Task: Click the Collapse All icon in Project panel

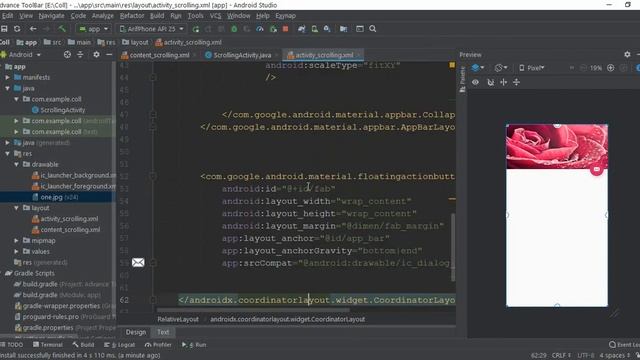Action: click(80, 54)
